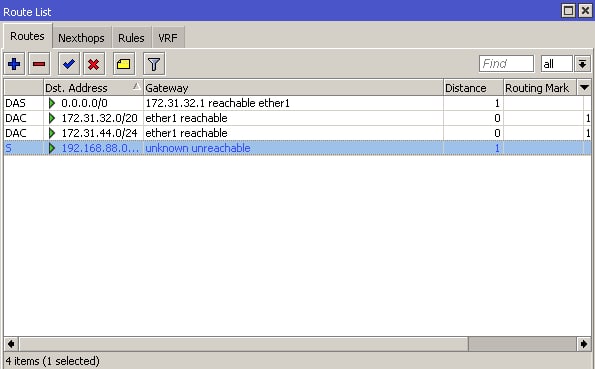The image size is (595, 369).
Task: Click horizontal scrollbar right arrow
Action: (584, 344)
